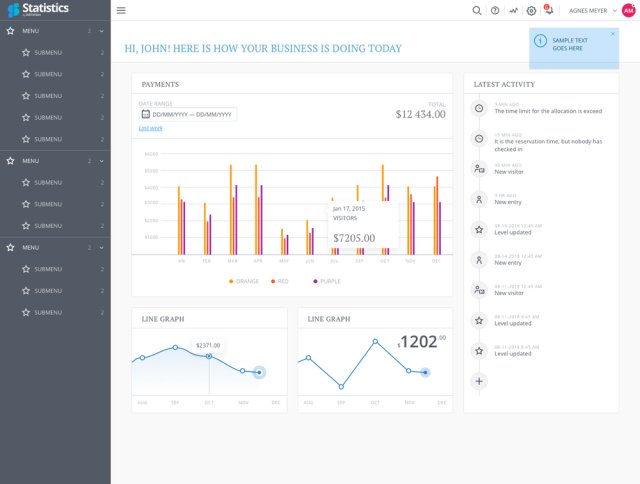The height and width of the screenshot is (484, 640).
Task: Click the help question mark icon
Action: [495, 11]
